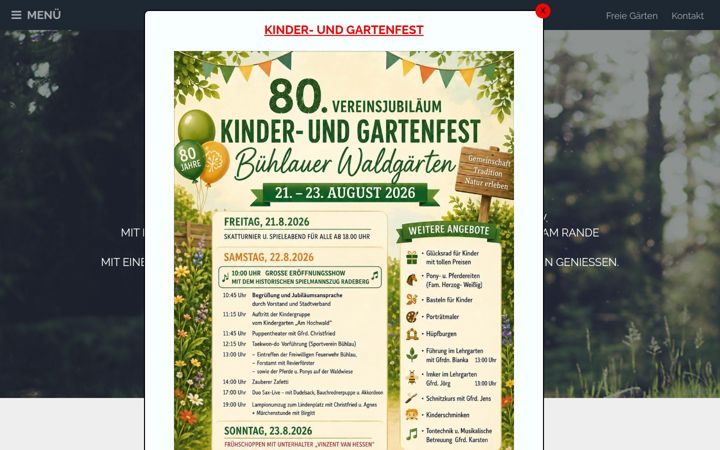Close the popup with the red X button
Viewport: 720px width, 450px height.
543,11
